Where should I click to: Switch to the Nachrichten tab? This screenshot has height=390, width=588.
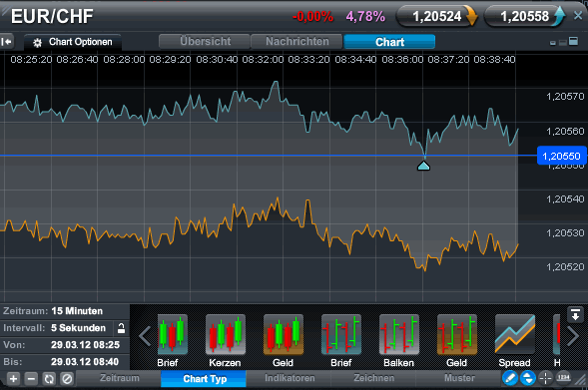click(296, 41)
